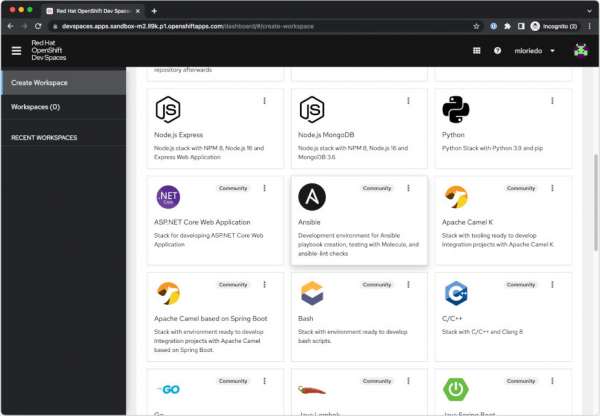The width and height of the screenshot is (600, 416).
Task: Open kebab menu on Bash card
Action: (x=408, y=284)
